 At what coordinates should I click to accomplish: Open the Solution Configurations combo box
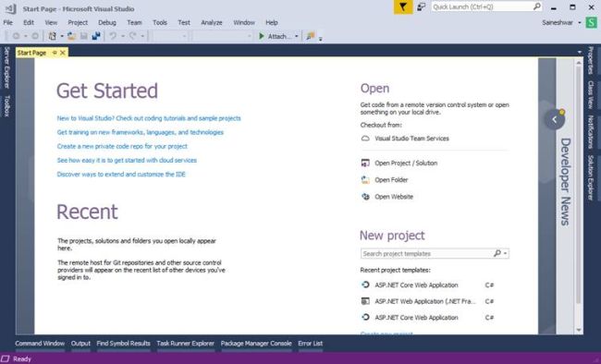[x=169, y=36]
